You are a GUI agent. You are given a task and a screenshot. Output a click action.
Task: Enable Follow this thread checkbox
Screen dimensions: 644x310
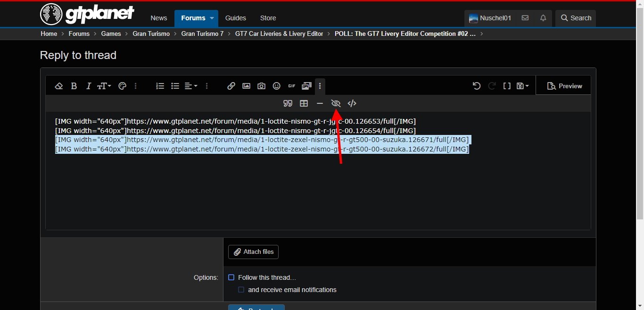231,277
